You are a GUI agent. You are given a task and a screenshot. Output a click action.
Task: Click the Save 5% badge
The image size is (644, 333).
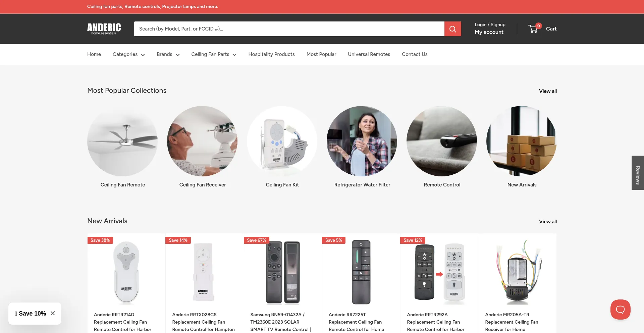pos(333,240)
